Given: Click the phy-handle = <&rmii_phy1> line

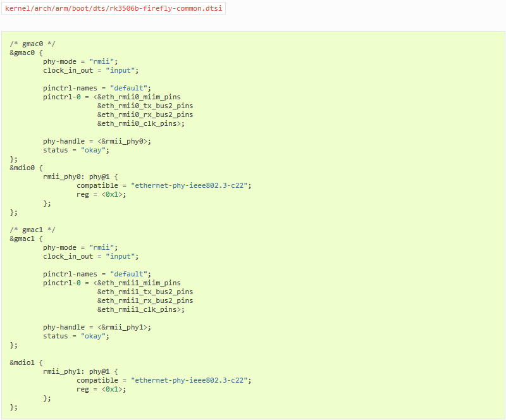Looking at the screenshot, I should tap(97, 328).
